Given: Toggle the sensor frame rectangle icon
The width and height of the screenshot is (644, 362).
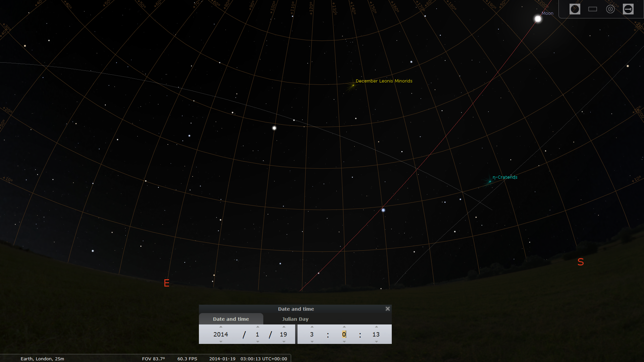Looking at the screenshot, I should [593, 9].
